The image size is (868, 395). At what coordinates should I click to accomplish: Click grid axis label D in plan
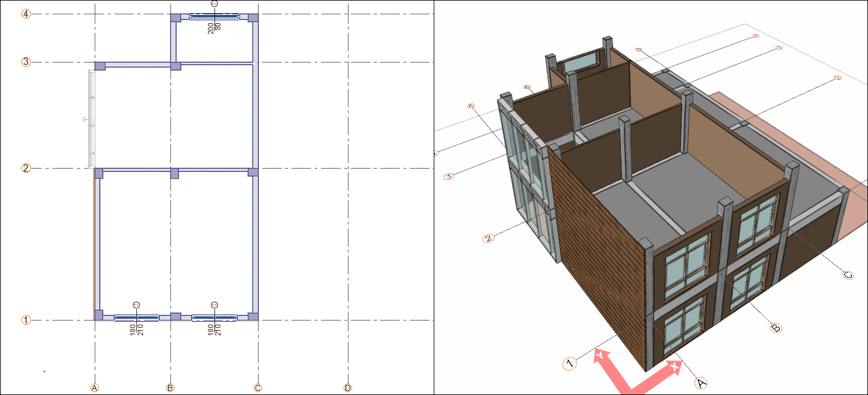point(348,388)
